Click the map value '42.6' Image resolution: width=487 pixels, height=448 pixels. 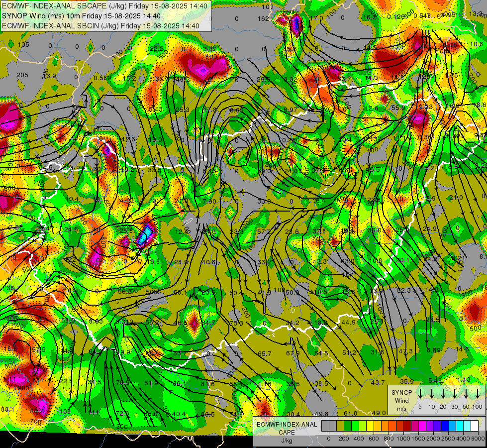coord(128,139)
